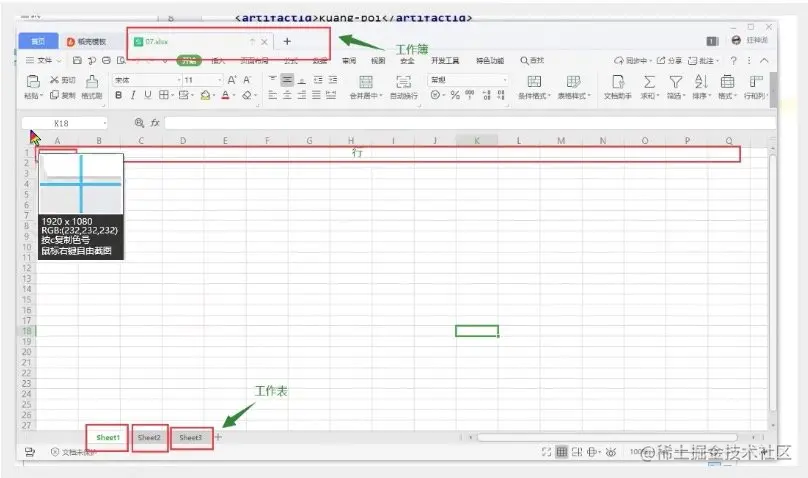The width and height of the screenshot is (808, 478).
Task: Open the Sheet2 worksheet tab
Action: (149, 437)
